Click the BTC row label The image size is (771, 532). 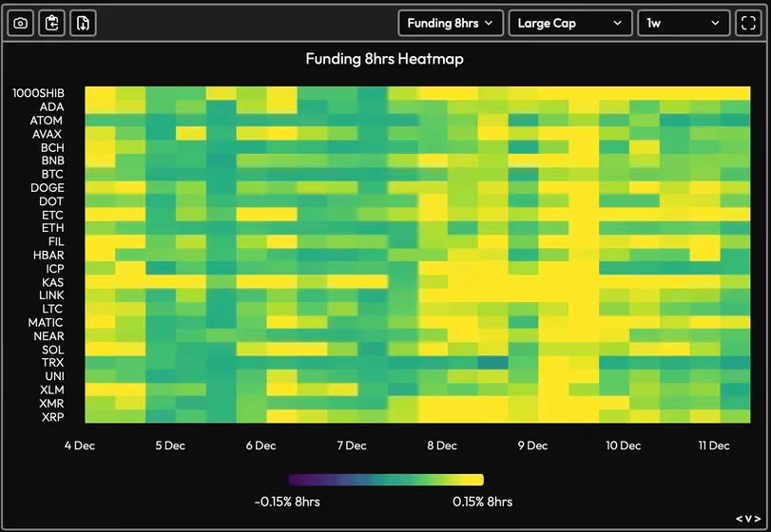click(x=52, y=175)
